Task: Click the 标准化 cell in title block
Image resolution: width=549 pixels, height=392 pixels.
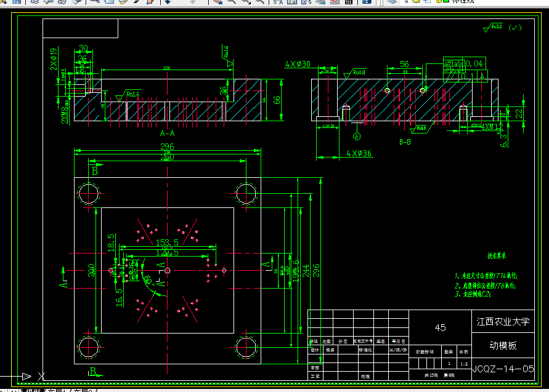Action: pos(365,350)
